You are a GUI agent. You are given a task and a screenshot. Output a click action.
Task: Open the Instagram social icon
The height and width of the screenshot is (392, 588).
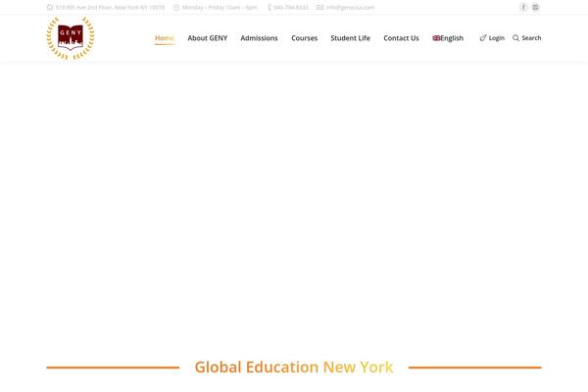[x=535, y=7]
